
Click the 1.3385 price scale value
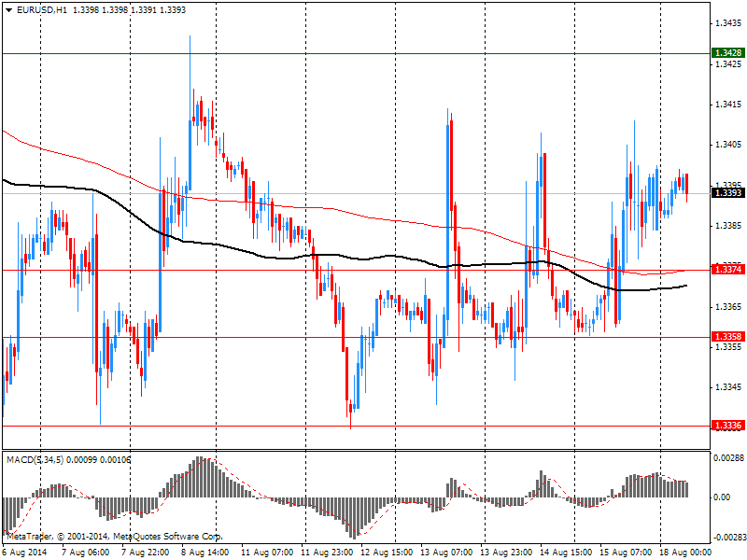pos(729,226)
